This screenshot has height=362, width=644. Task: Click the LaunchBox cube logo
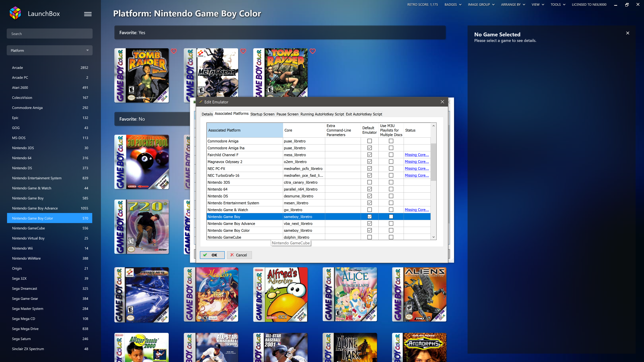[15, 13]
